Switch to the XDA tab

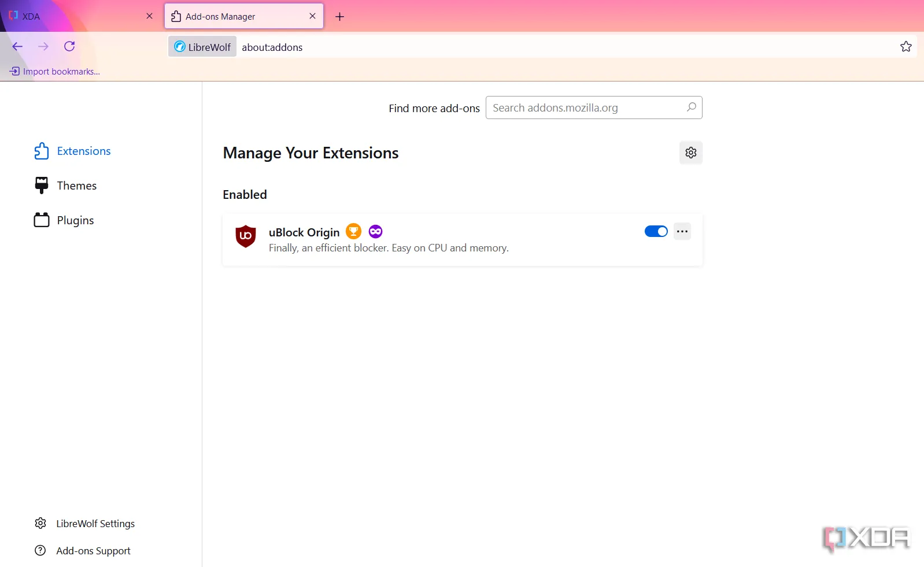81,16
